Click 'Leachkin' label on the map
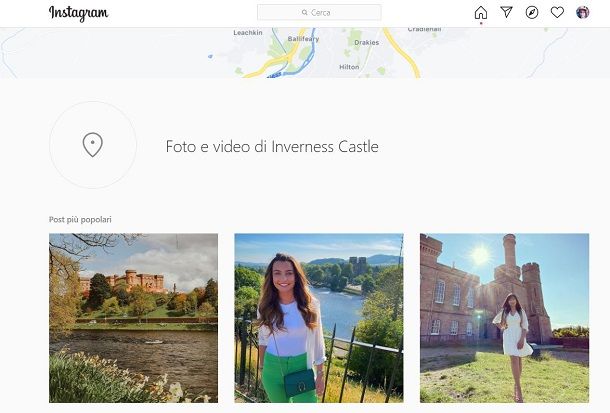The height and width of the screenshot is (413, 610). [x=248, y=33]
